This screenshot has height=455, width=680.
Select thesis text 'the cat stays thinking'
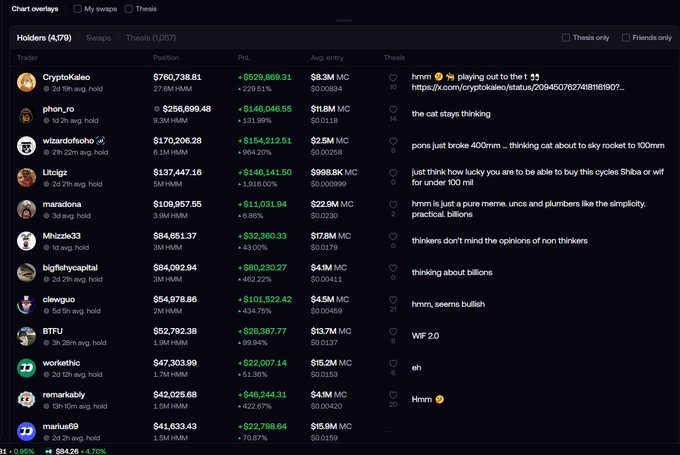click(451, 114)
